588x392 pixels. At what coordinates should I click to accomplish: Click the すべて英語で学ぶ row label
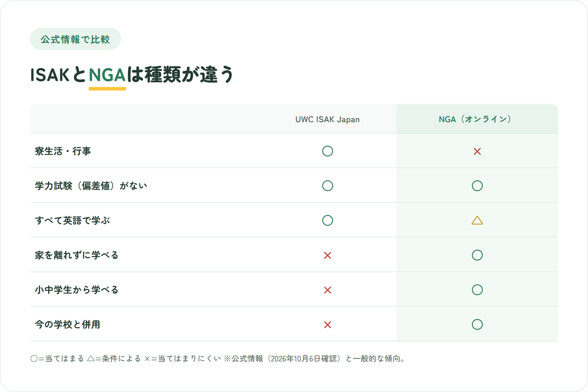[x=72, y=220]
